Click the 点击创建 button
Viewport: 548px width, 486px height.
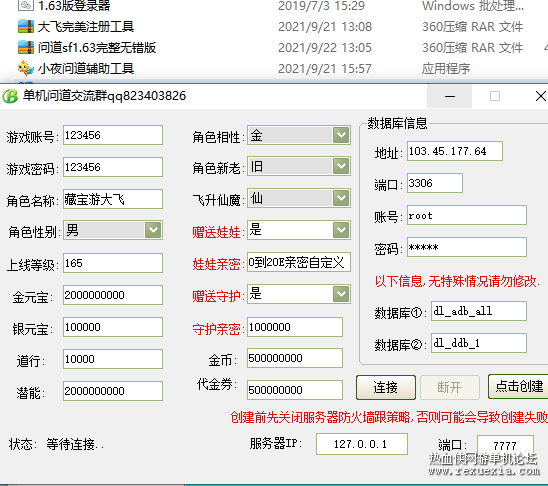519,386
